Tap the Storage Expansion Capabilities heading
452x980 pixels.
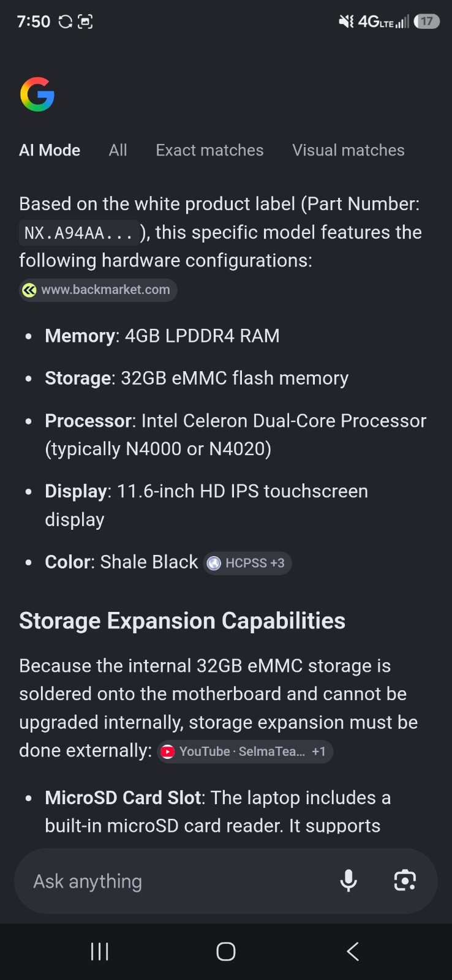pyautogui.click(x=183, y=620)
